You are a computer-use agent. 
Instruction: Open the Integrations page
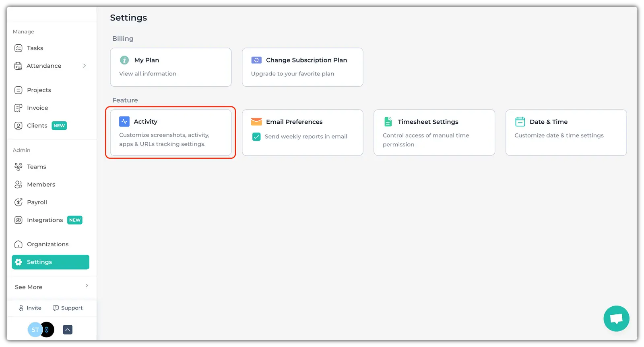click(x=45, y=220)
